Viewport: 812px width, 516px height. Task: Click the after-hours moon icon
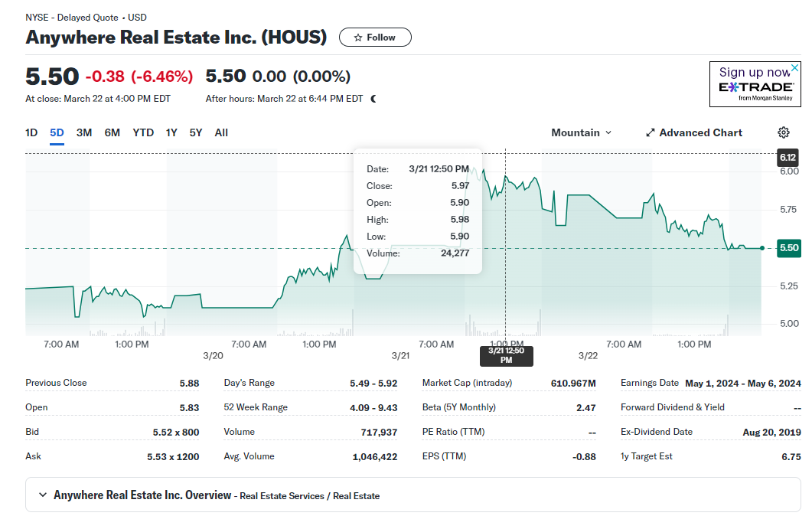click(373, 99)
